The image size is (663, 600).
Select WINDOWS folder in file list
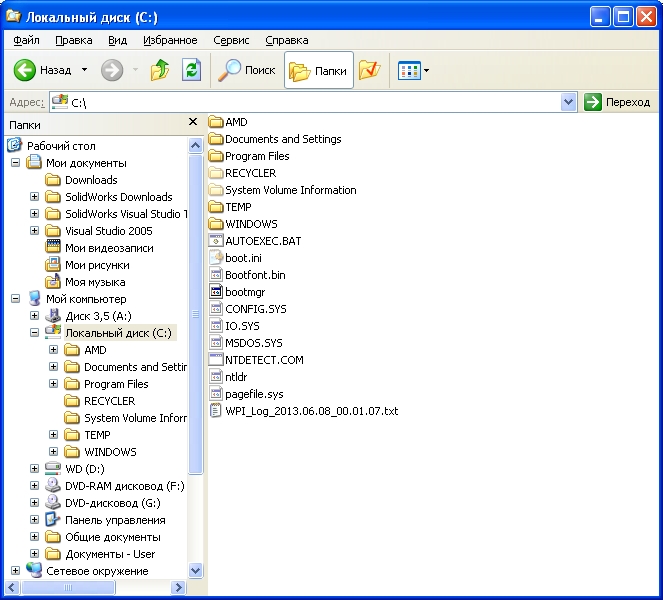pyautogui.click(x=243, y=224)
